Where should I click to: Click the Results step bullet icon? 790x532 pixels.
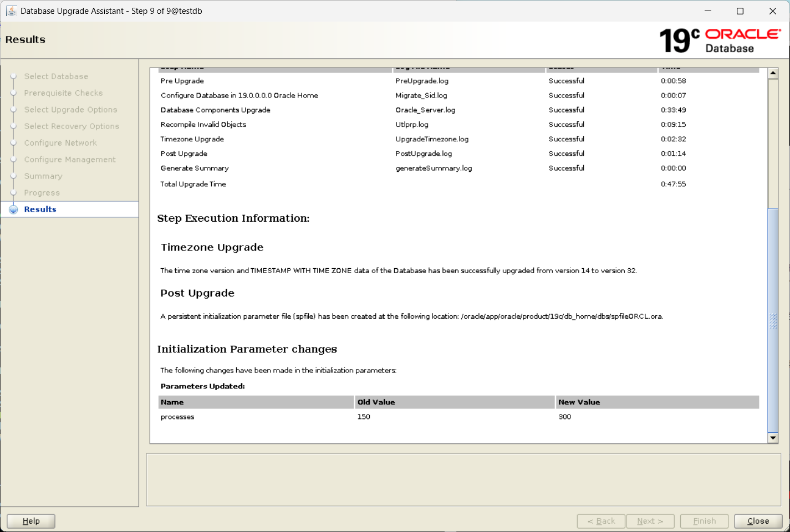[x=13, y=209]
